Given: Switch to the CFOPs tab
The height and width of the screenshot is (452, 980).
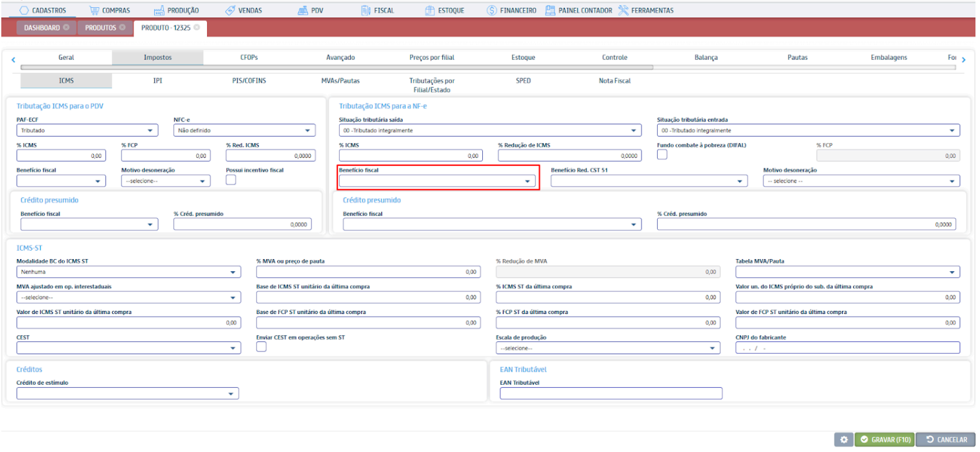Looking at the screenshot, I should pos(249,58).
